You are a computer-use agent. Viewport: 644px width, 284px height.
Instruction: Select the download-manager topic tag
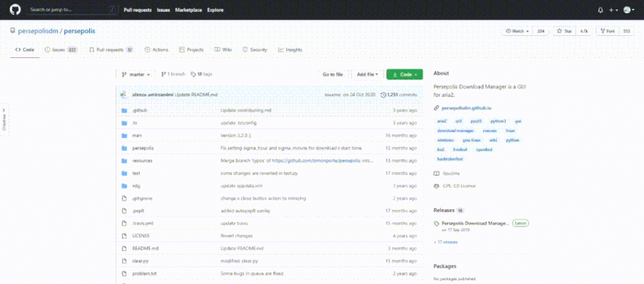tap(455, 131)
